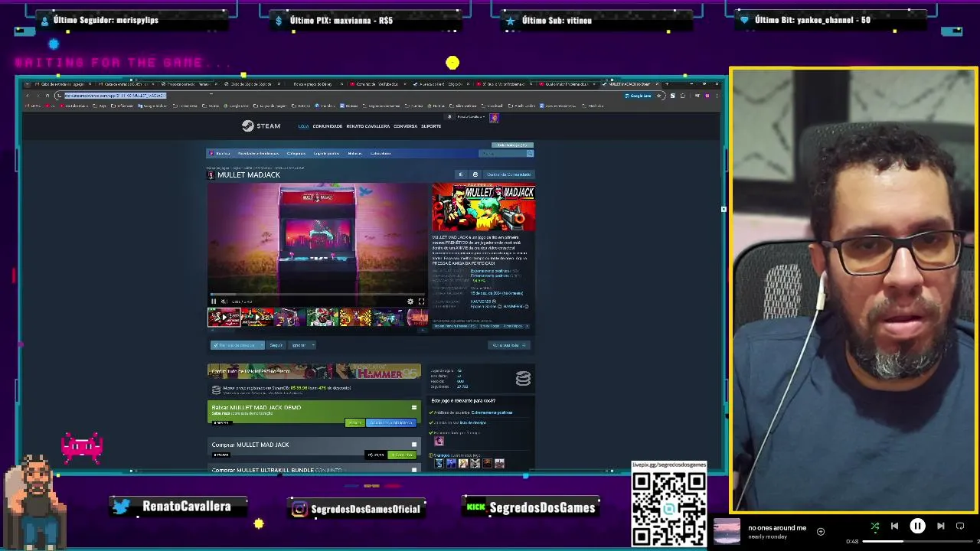Click song title no ones around me

(777, 527)
